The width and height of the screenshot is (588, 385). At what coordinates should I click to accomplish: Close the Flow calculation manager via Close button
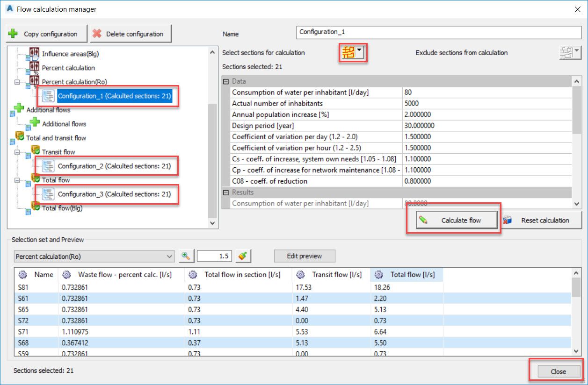tap(558, 371)
